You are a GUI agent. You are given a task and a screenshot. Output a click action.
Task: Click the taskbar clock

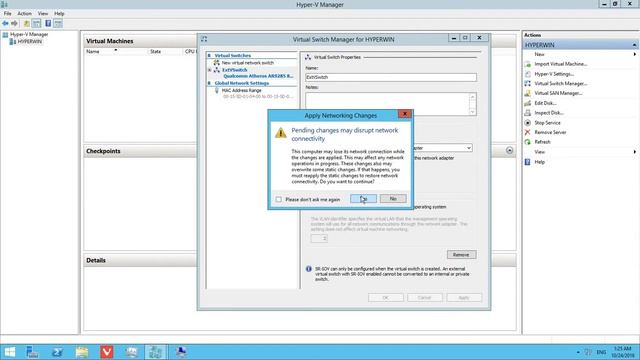click(x=623, y=352)
